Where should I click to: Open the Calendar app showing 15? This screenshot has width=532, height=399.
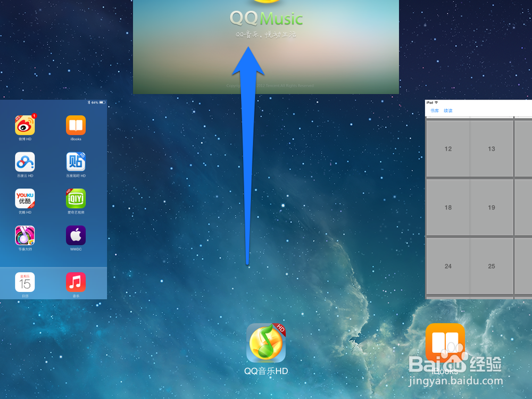click(25, 282)
